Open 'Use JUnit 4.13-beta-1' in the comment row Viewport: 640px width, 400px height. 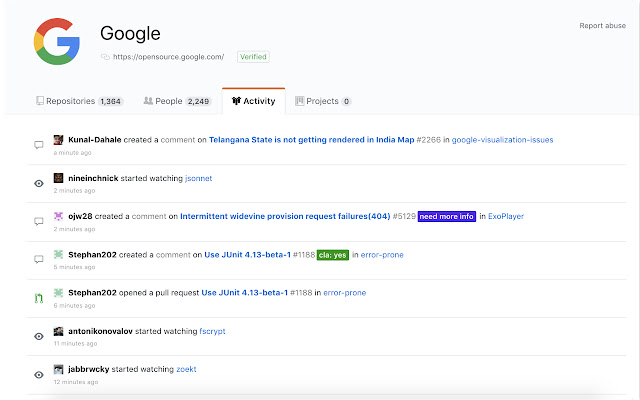(x=247, y=255)
